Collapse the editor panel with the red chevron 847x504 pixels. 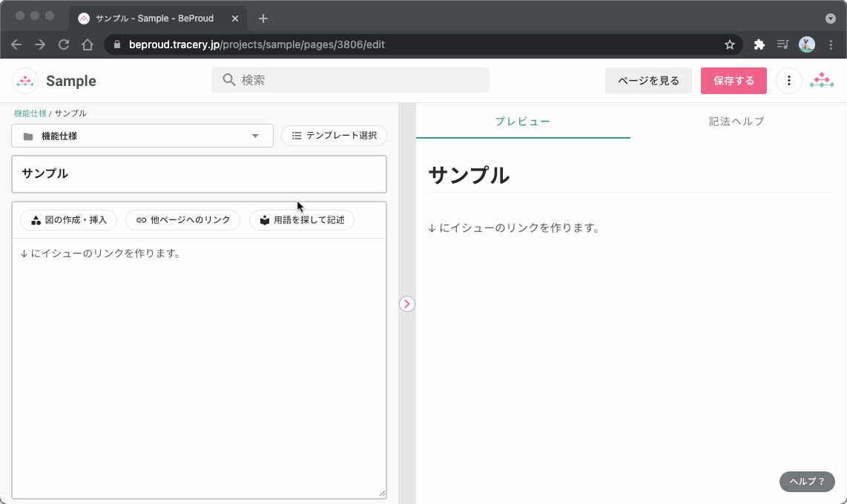(406, 304)
